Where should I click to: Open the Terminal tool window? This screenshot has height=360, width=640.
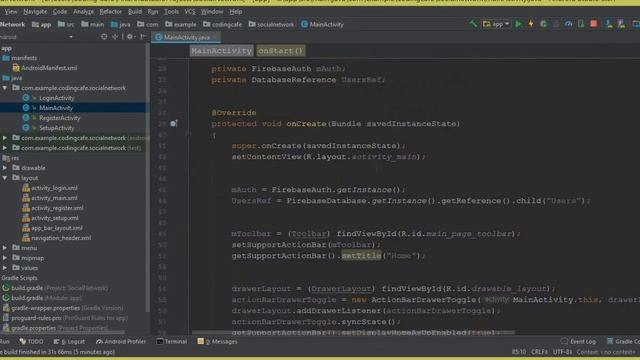171,342
